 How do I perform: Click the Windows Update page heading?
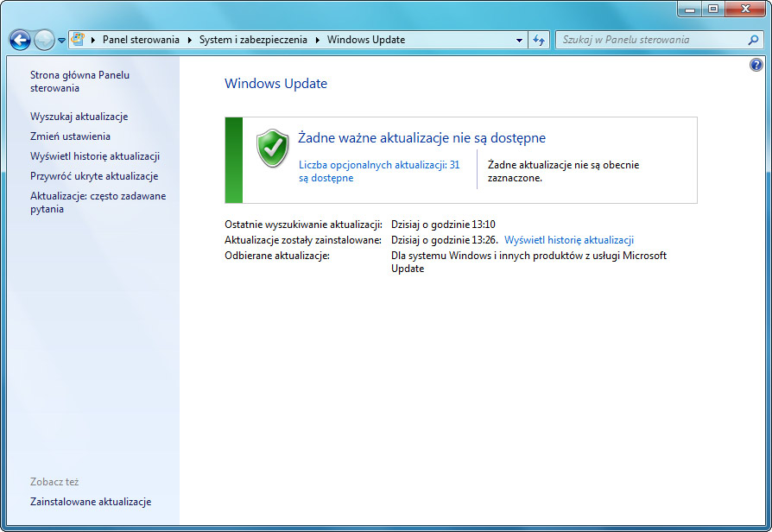(x=275, y=84)
